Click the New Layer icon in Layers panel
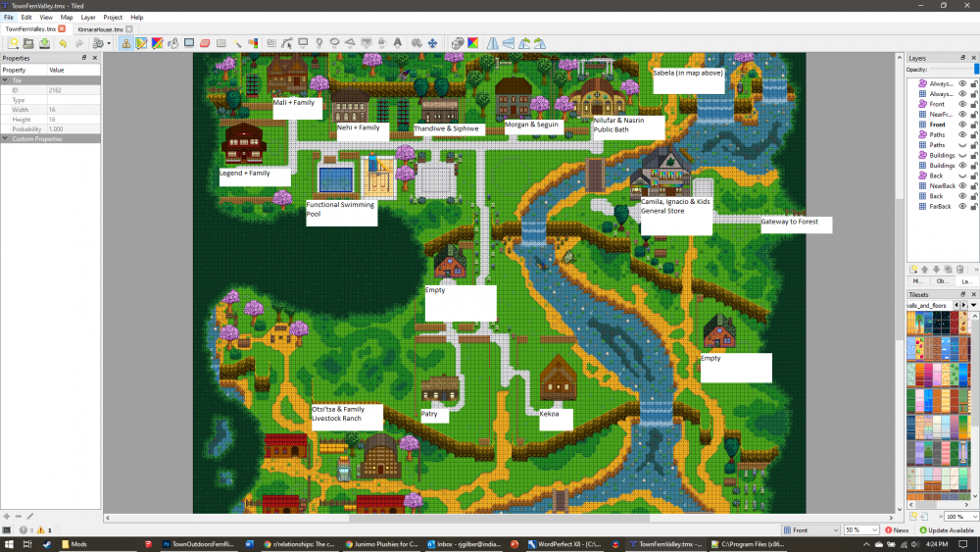This screenshot has width=980, height=552. 913,270
